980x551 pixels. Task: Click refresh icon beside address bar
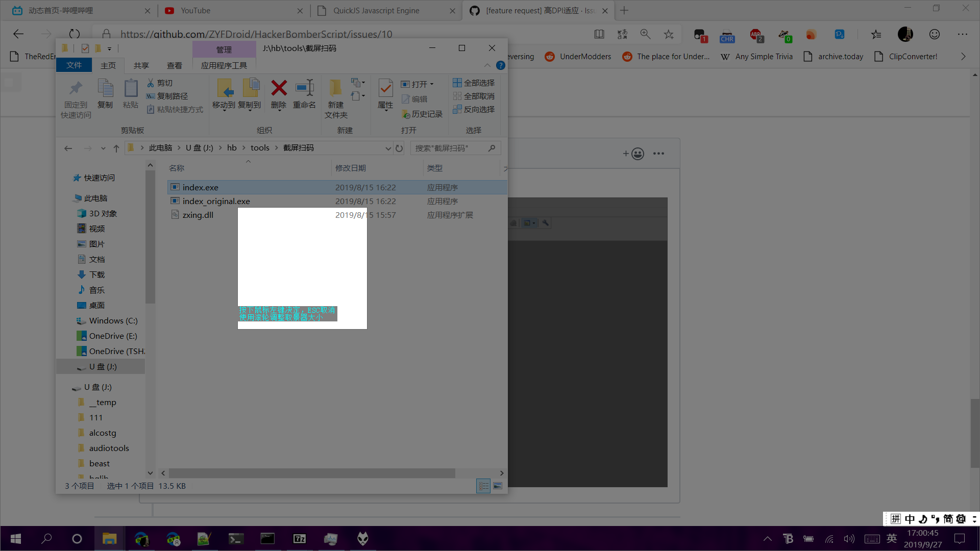(399, 148)
